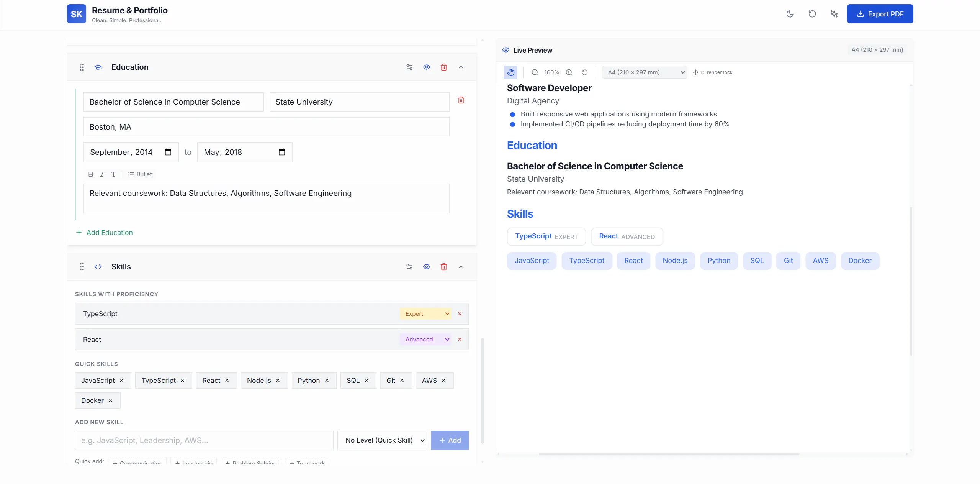Zoom in the live preview
The height and width of the screenshot is (484, 980).
tap(569, 72)
